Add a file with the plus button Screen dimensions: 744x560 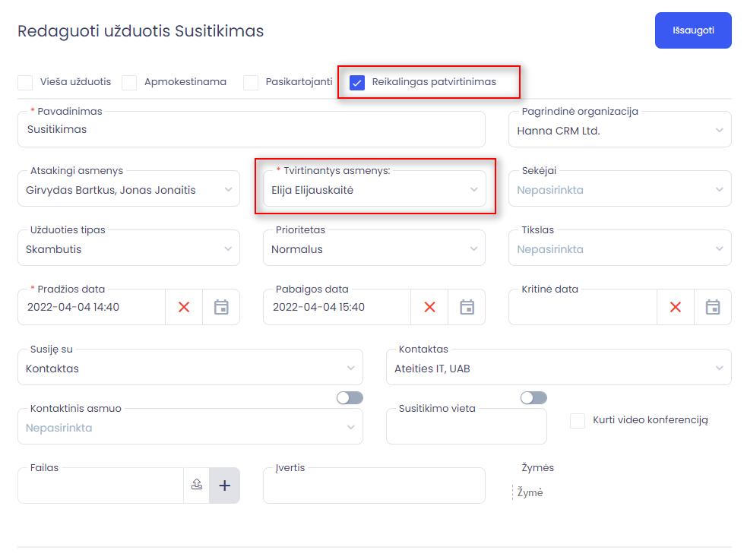coord(224,485)
